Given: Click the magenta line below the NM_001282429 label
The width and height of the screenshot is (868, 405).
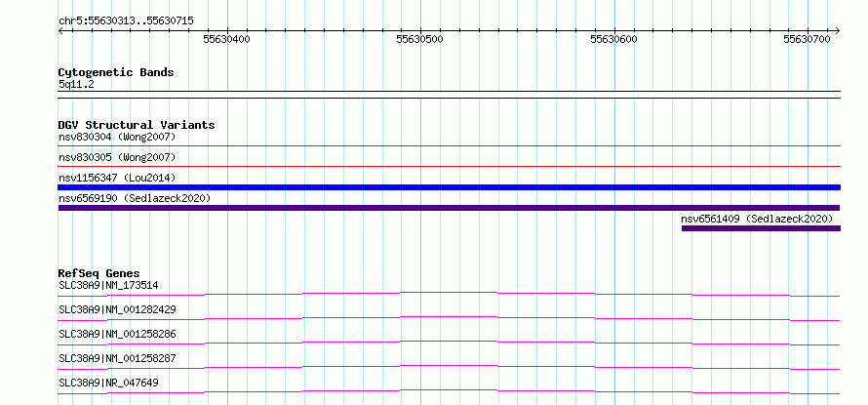Looking at the screenshot, I should click(450, 318).
